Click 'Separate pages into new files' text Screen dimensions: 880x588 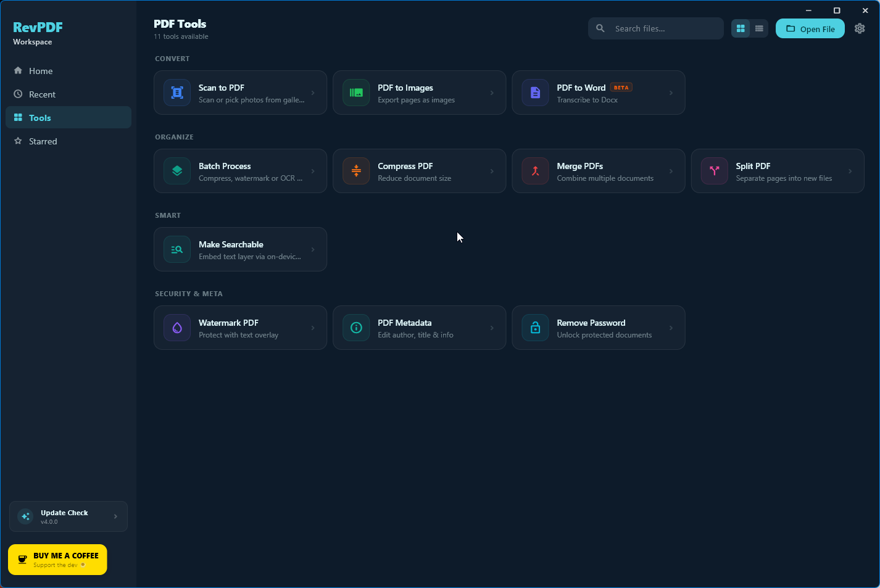pos(784,178)
